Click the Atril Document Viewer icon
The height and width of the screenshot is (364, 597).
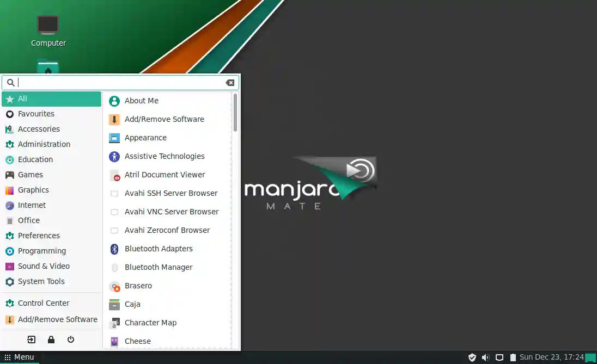(x=114, y=175)
